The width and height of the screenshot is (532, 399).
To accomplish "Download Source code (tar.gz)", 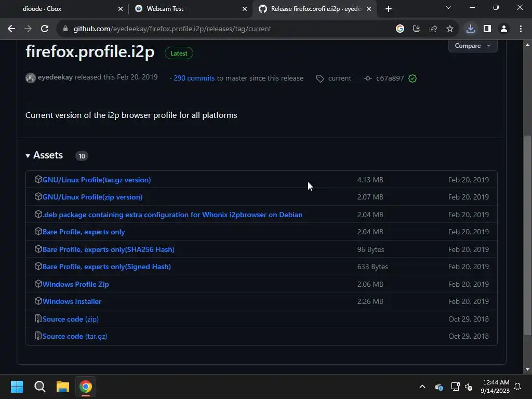I will [75, 337].
